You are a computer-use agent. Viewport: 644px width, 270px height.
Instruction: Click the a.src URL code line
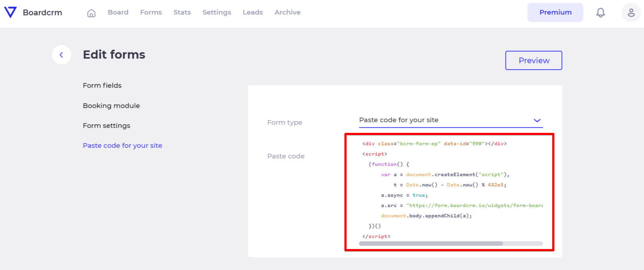pyautogui.click(x=462, y=205)
